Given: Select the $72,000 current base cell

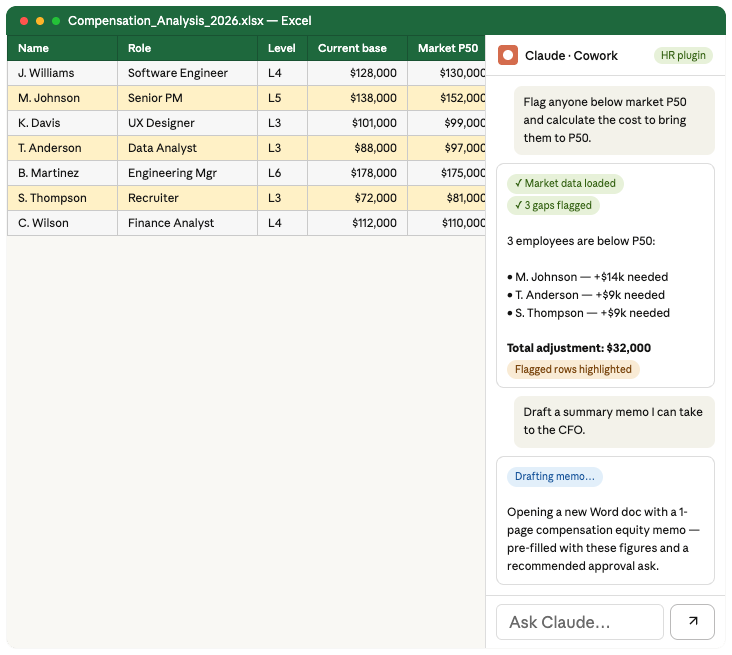Looking at the screenshot, I should [x=357, y=198].
